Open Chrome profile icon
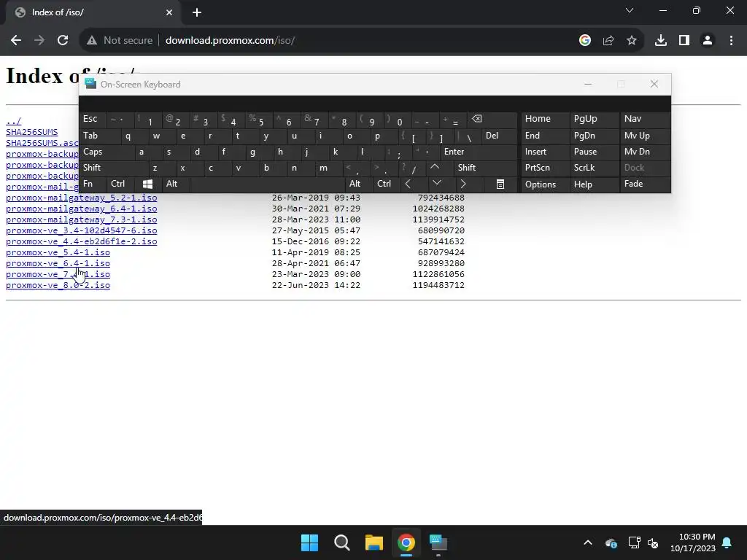The height and width of the screenshot is (560, 747). tap(708, 41)
